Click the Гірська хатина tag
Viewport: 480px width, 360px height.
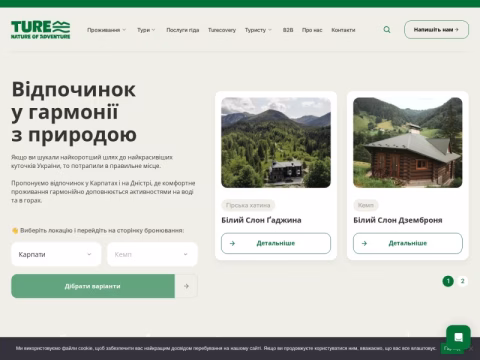[248, 205]
